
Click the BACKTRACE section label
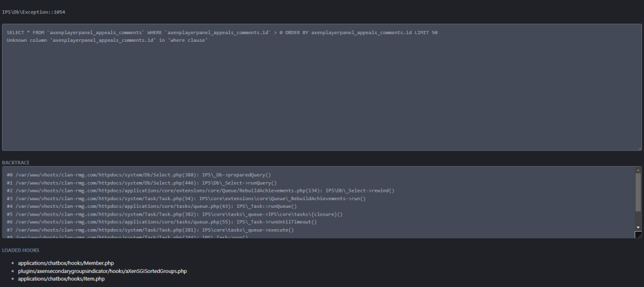click(x=16, y=163)
